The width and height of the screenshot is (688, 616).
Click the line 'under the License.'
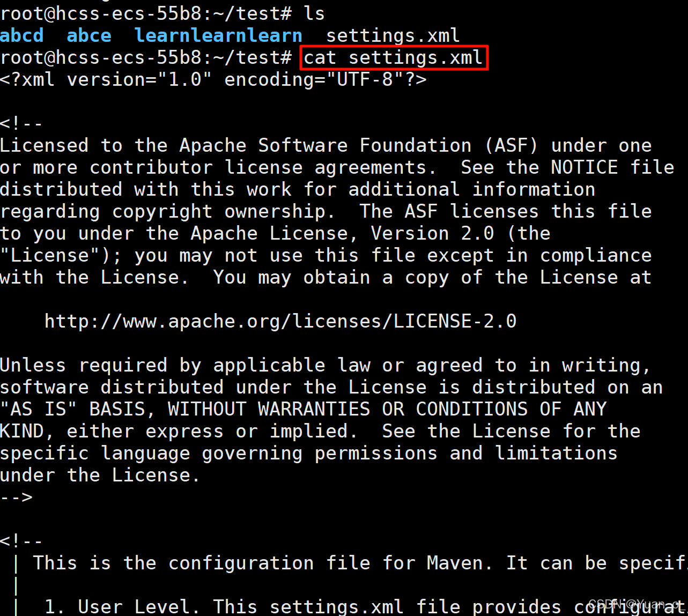(x=100, y=475)
